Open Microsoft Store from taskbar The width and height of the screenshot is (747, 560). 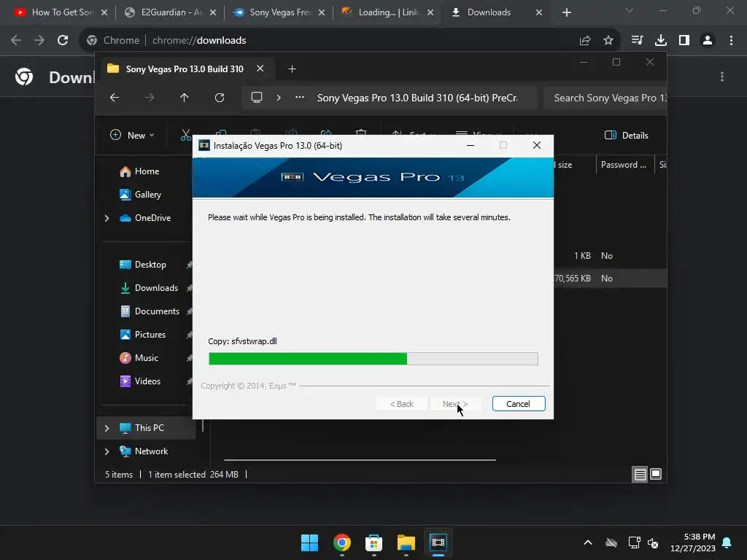(x=374, y=542)
